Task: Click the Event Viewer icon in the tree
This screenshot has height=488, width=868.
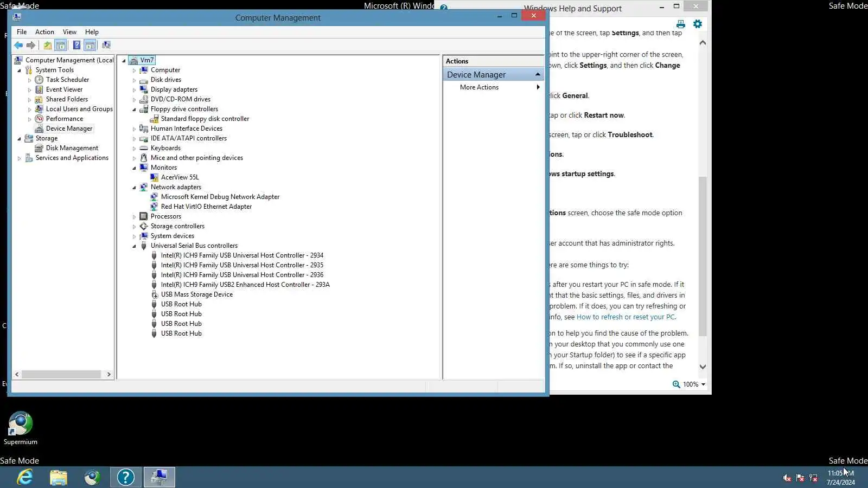Action: [39, 89]
